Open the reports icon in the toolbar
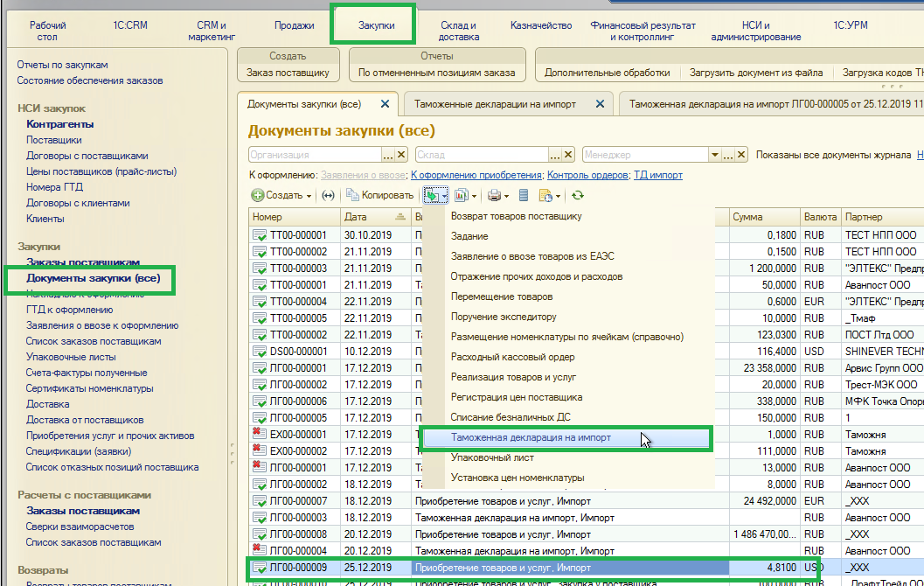 click(461, 195)
